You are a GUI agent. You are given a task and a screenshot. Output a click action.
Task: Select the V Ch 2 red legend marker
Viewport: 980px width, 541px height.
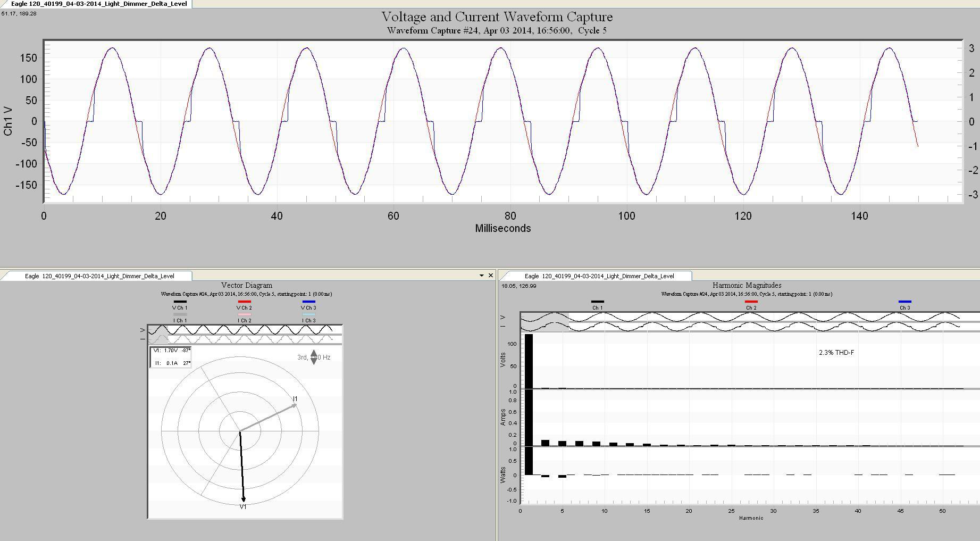[x=245, y=302]
